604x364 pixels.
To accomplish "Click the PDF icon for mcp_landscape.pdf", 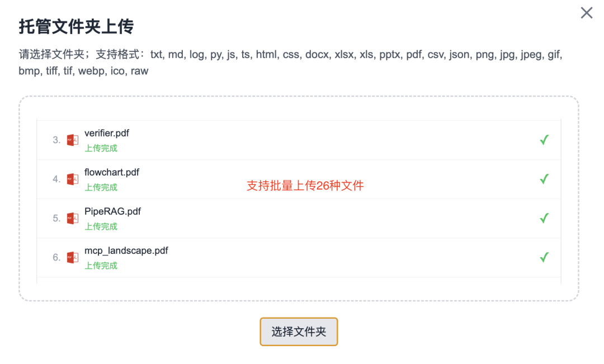I will 72,257.
